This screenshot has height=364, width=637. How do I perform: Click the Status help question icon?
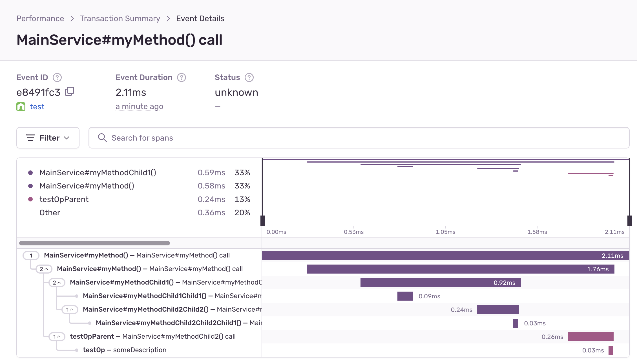coord(249,77)
